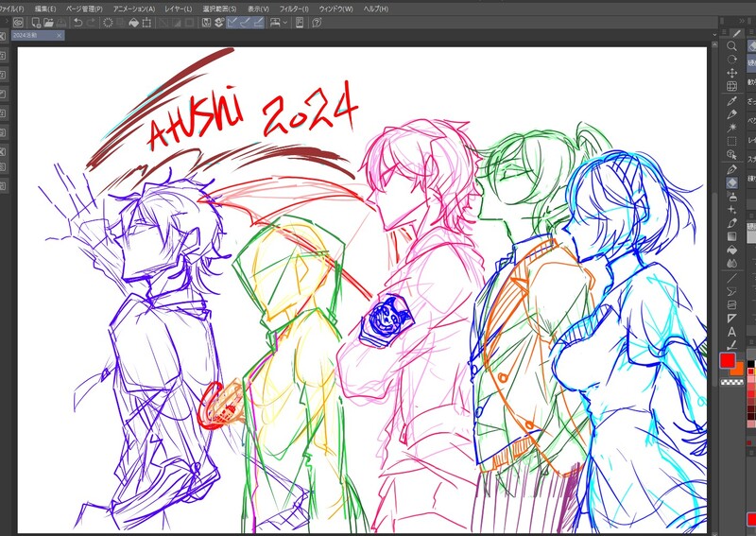Image resolution: width=756 pixels, height=536 pixels.
Task: Click the Open file folder icon
Action: point(49,22)
